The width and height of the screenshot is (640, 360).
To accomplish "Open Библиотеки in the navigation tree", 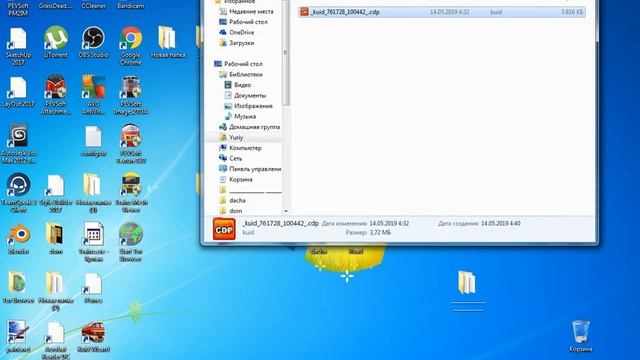I will click(x=246, y=75).
